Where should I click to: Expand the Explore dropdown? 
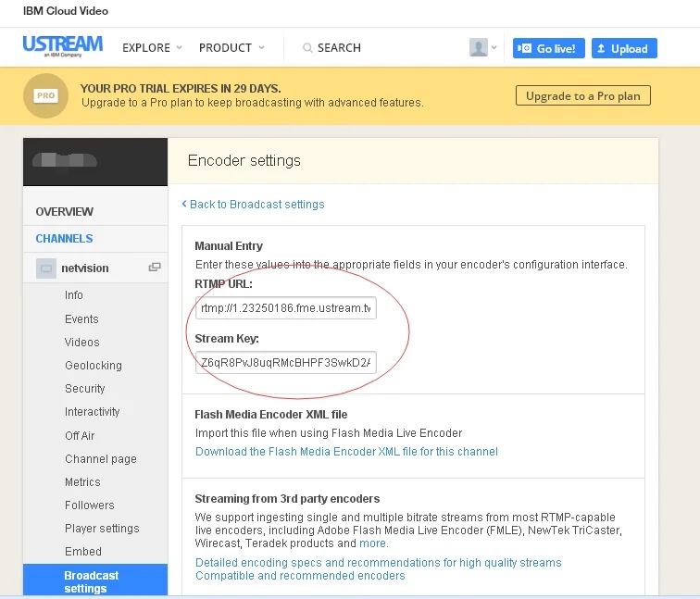coord(152,48)
